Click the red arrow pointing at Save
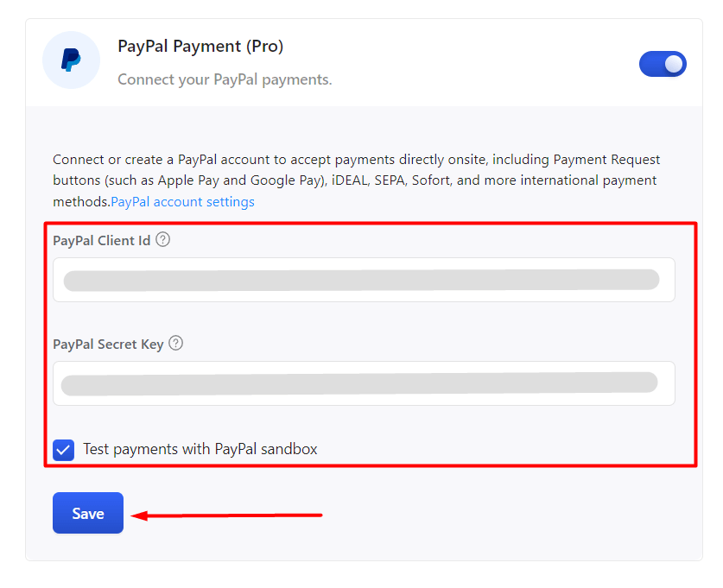The width and height of the screenshot is (723, 588). click(x=226, y=515)
